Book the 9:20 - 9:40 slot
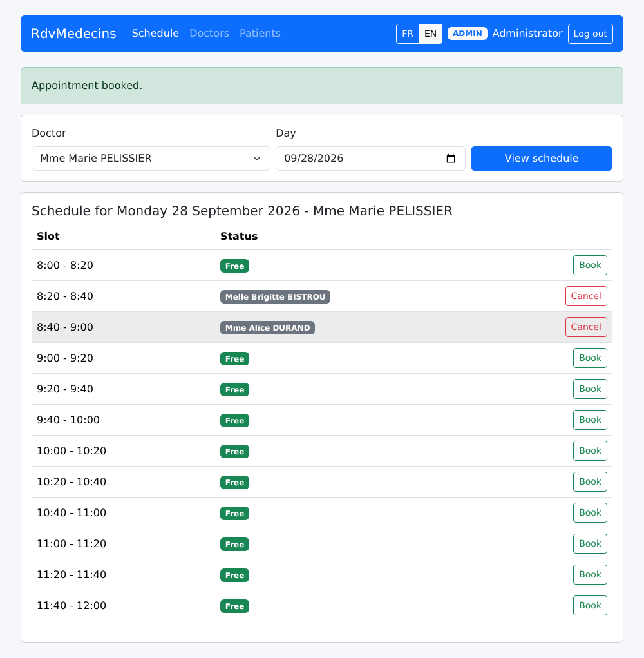The image size is (644, 658). 590,389
